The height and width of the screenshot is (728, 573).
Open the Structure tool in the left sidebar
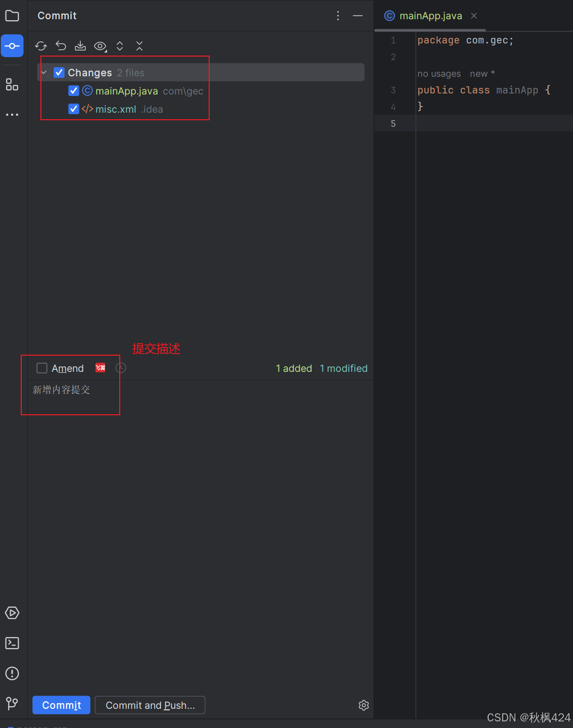[x=12, y=85]
